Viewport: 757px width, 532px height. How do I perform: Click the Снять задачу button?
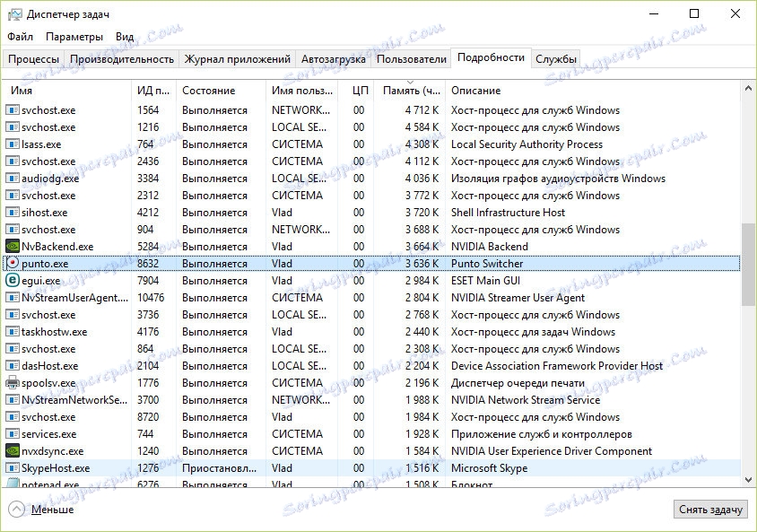[x=710, y=510]
